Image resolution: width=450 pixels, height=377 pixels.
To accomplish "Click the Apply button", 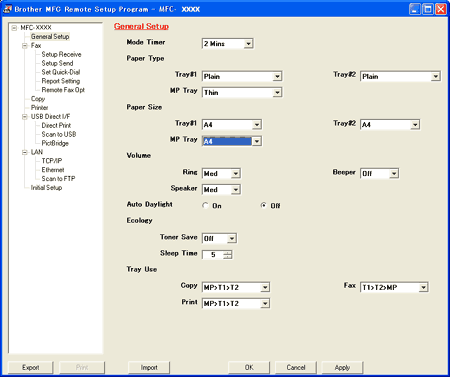I will (x=342, y=367).
